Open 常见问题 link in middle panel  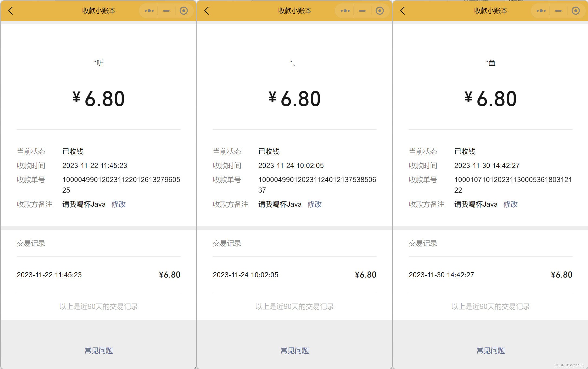(x=295, y=351)
